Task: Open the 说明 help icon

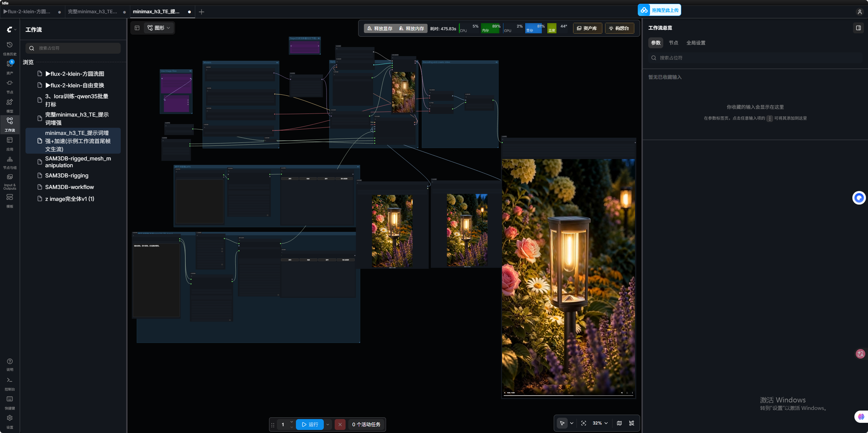Action: point(10,364)
